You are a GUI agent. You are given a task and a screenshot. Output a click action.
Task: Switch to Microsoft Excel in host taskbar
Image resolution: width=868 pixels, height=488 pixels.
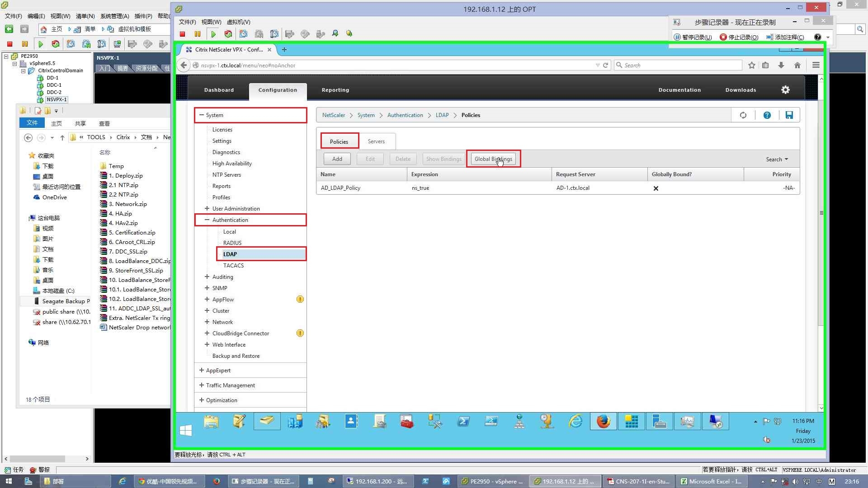[711, 481]
